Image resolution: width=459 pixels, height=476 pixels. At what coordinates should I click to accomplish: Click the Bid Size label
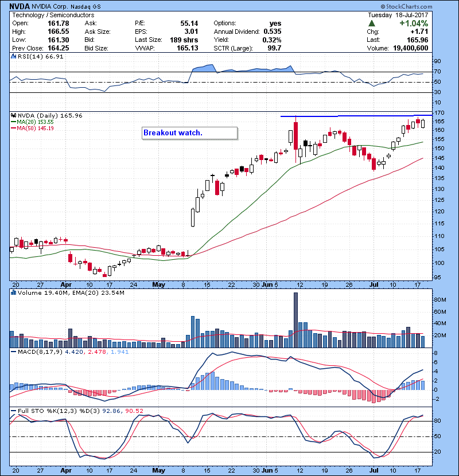click(x=96, y=48)
